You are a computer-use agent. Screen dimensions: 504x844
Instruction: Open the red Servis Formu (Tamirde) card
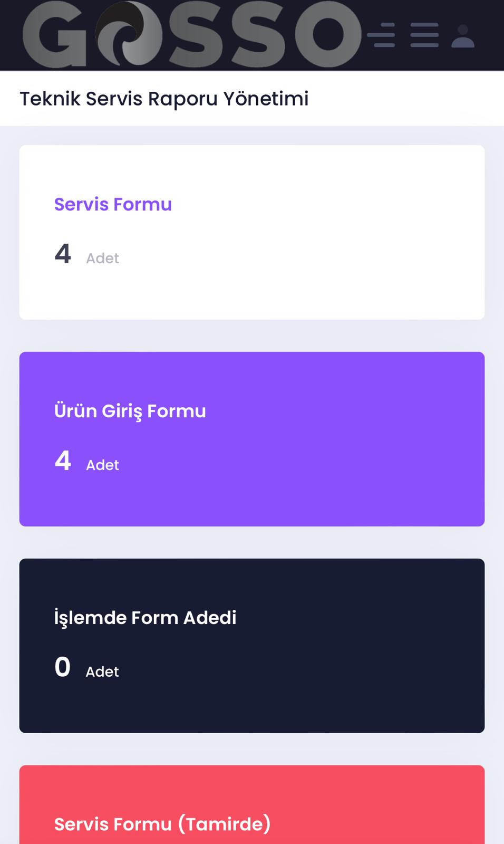(x=252, y=807)
